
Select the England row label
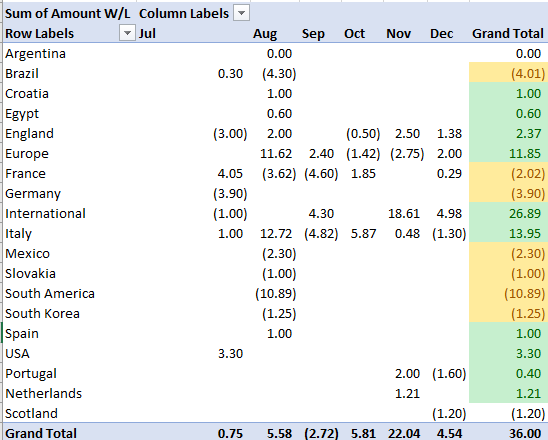point(29,134)
